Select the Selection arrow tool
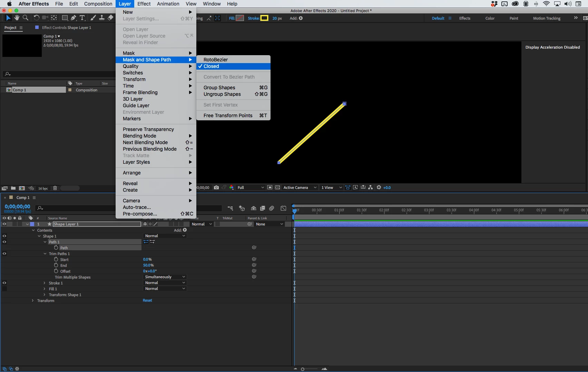This screenshot has width=588, height=372. pyautogui.click(x=8, y=18)
